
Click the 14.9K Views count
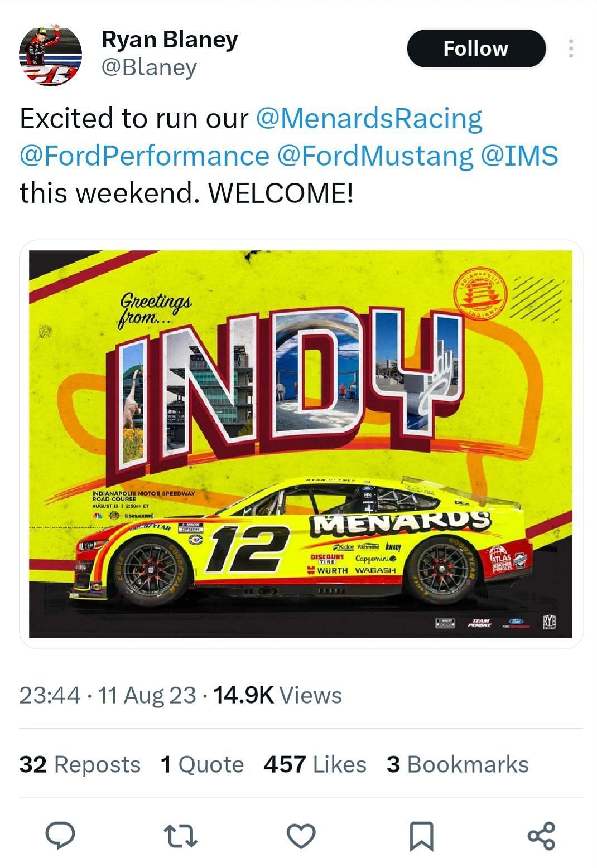(x=278, y=695)
